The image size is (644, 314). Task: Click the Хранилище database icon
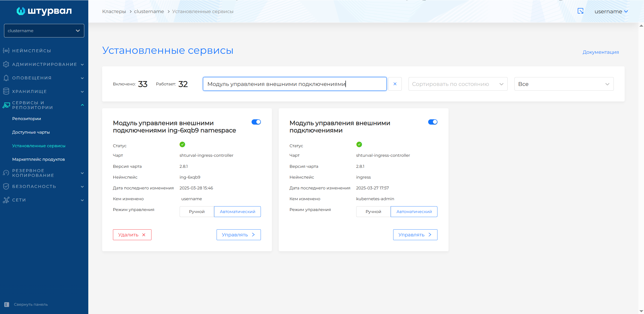point(6,91)
